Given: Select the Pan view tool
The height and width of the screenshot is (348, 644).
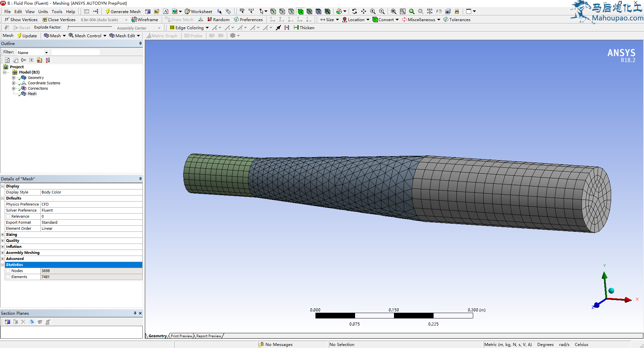Looking at the screenshot, I should (x=363, y=11).
